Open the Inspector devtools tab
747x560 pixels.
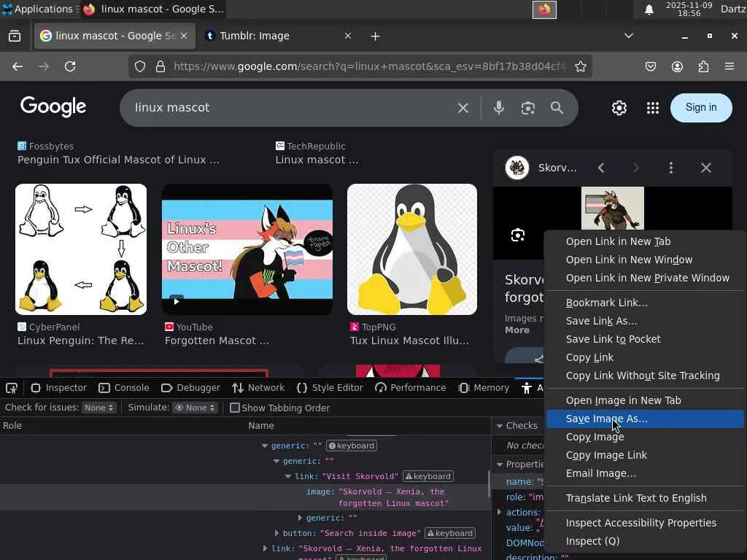point(59,388)
